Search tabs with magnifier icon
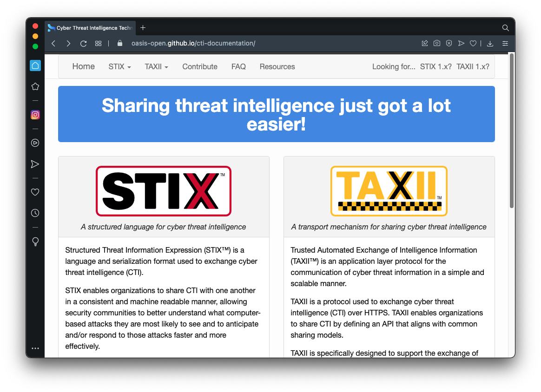The image size is (541, 392). (x=505, y=28)
